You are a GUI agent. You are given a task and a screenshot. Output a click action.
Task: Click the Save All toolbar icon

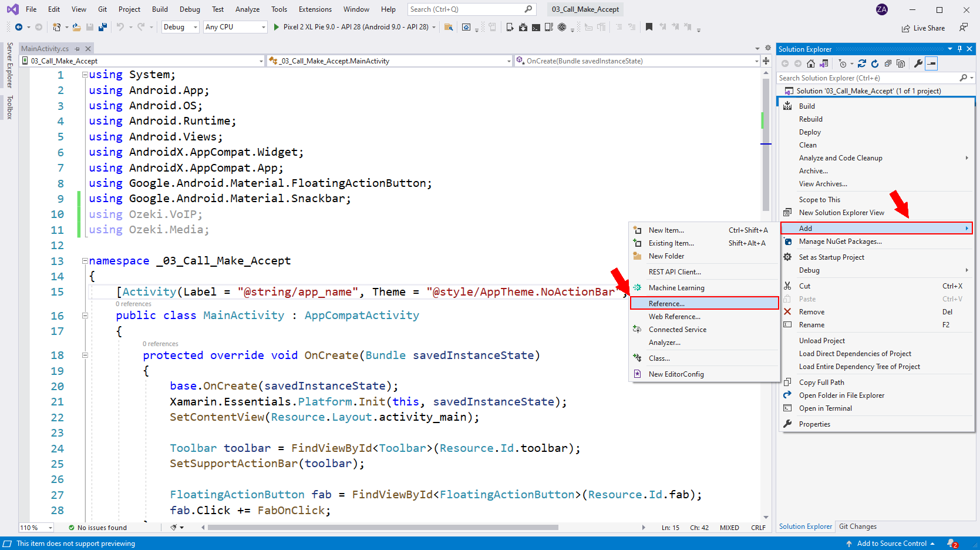(x=103, y=27)
